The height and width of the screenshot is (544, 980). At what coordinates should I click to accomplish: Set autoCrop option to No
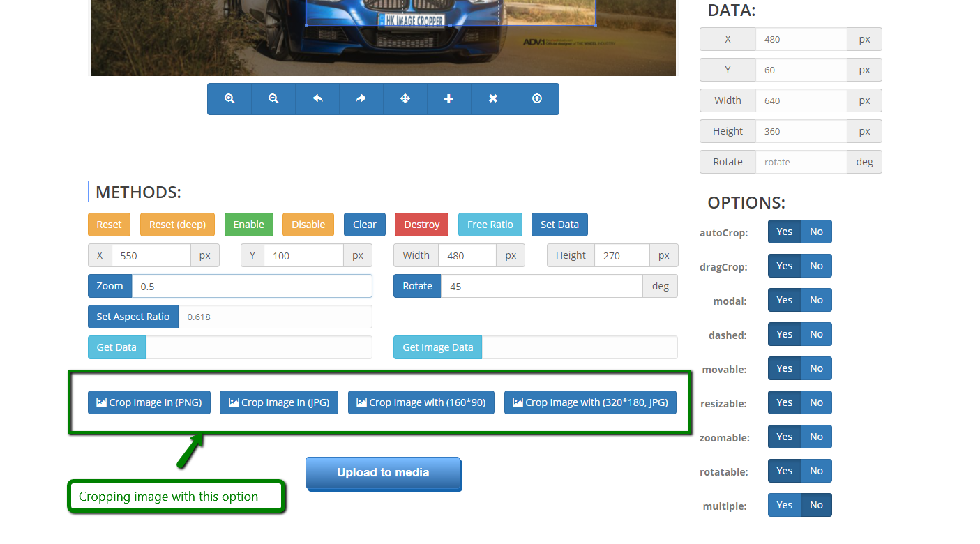click(x=816, y=232)
